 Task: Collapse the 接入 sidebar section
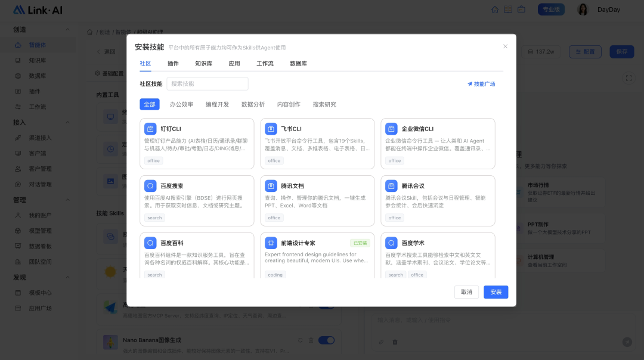[x=68, y=122]
